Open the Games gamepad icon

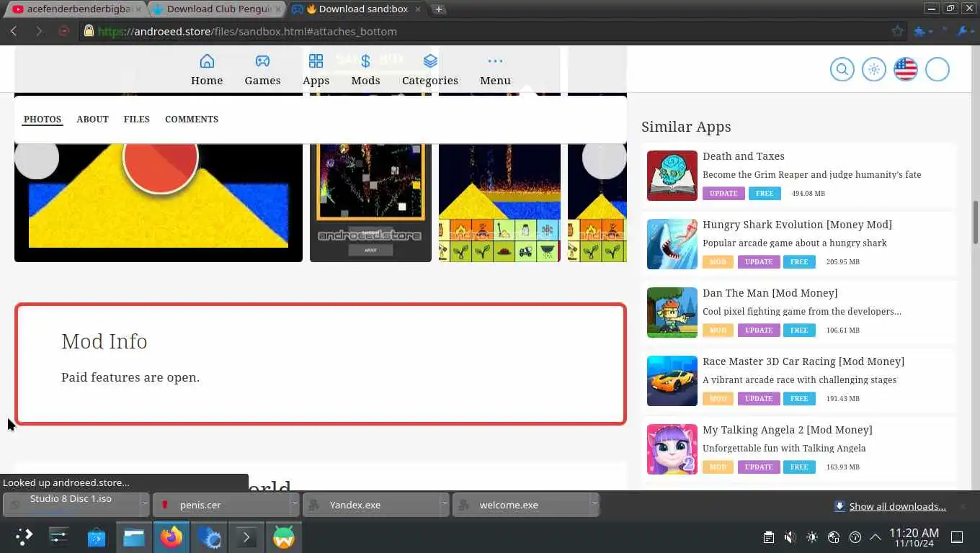coord(262,61)
